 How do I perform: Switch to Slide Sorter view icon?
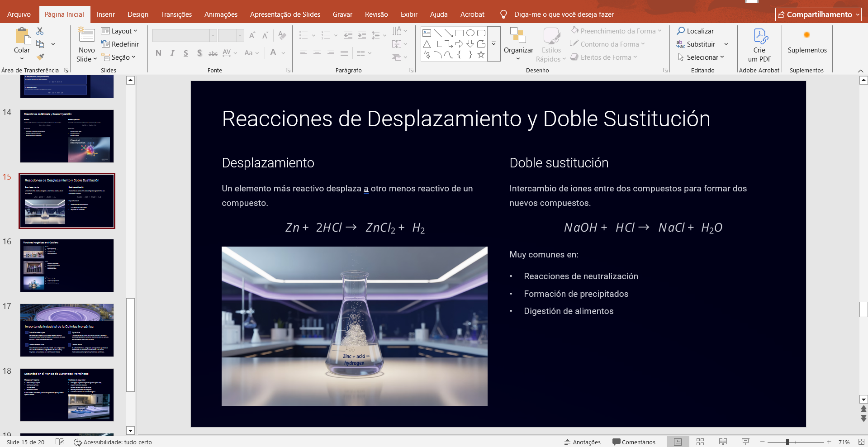(x=700, y=442)
